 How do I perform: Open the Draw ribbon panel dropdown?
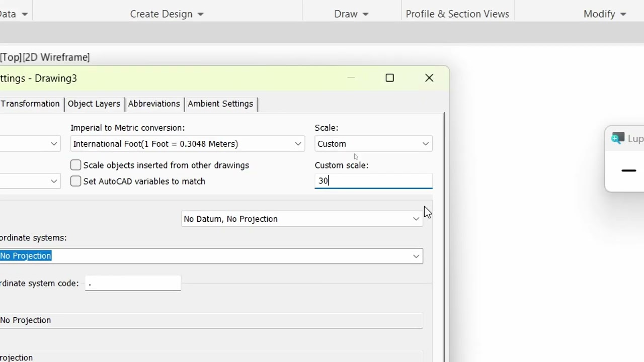click(351, 14)
